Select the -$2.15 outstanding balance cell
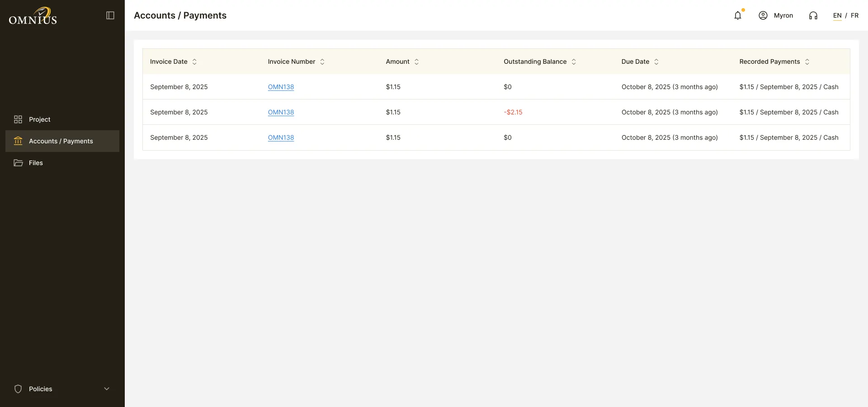This screenshot has width=868, height=407. click(513, 112)
